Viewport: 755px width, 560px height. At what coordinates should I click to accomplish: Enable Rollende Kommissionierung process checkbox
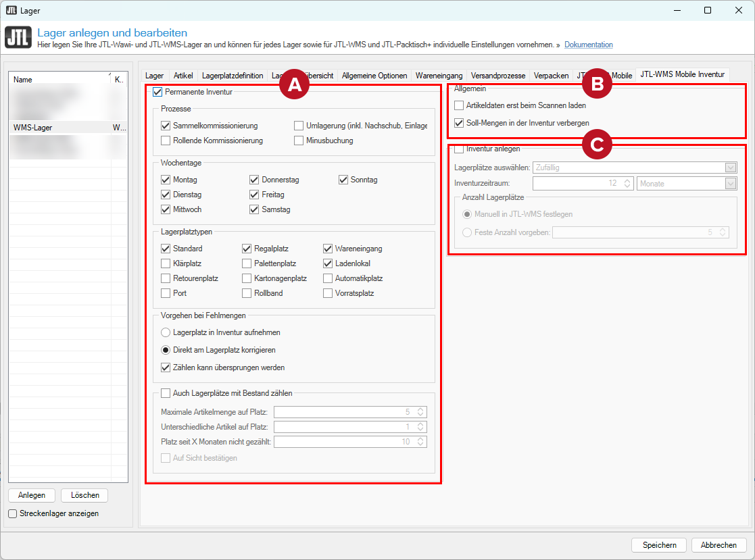point(166,141)
